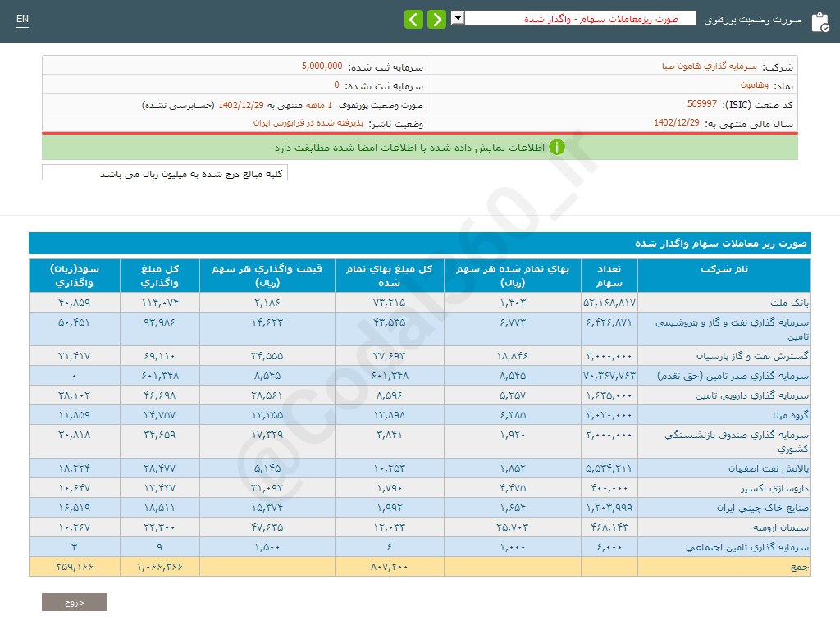Click the خروج exit button
The height and width of the screenshot is (630, 840).
(x=74, y=601)
